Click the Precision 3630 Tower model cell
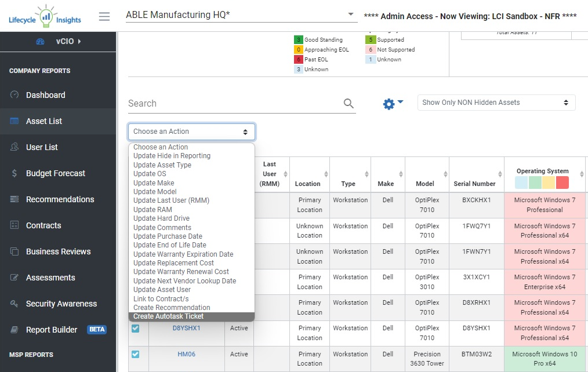The width and height of the screenshot is (588, 372). (x=427, y=359)
